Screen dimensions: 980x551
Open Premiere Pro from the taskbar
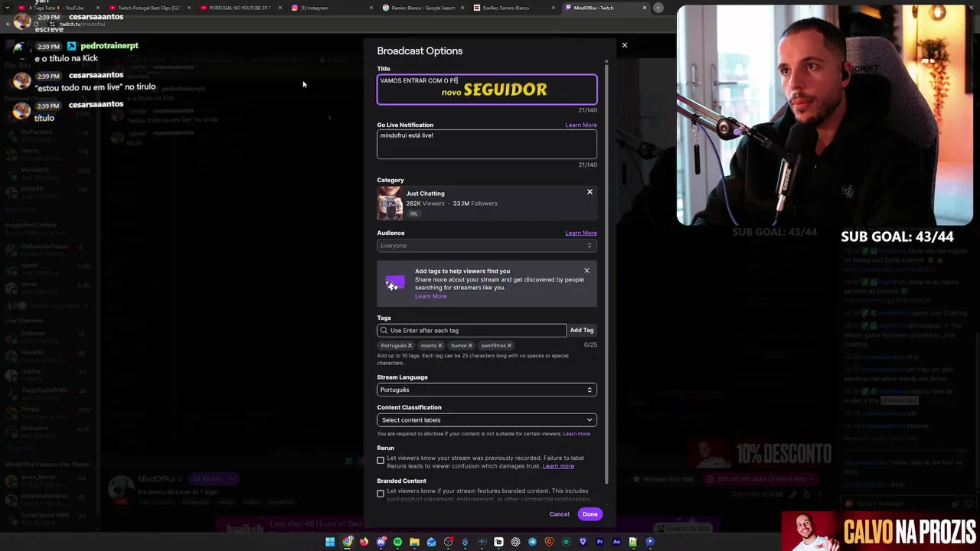tap(599, 542)
